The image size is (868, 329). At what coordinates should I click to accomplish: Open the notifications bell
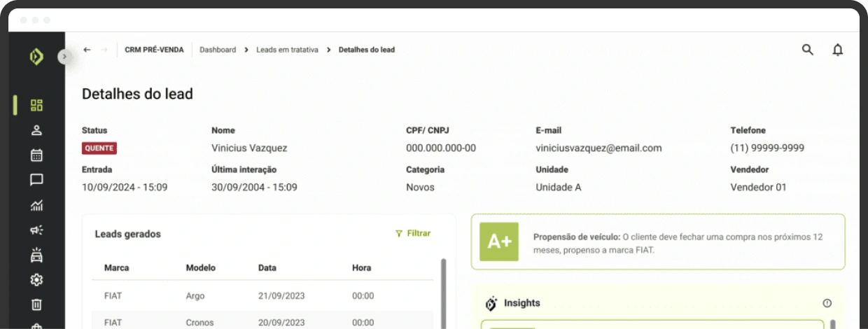[x=837, y=50]
